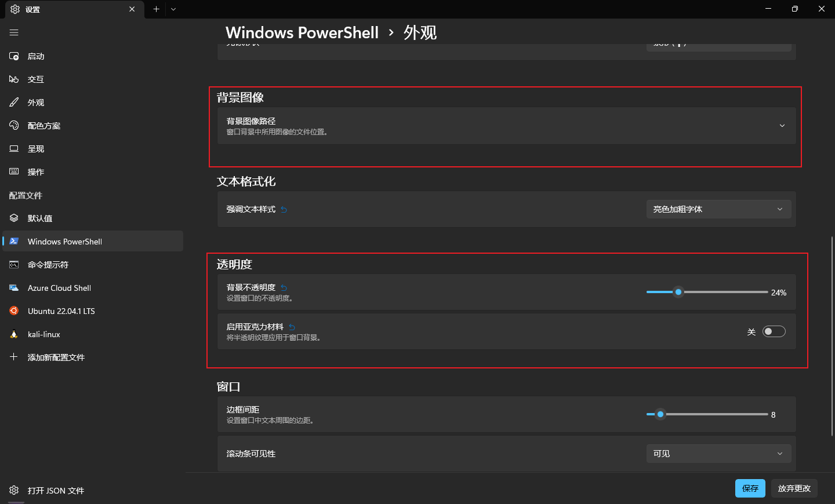Open the 启动 settings page
Image resolution: width=835 pixels, height=504 pixels.
coord(36,56)
